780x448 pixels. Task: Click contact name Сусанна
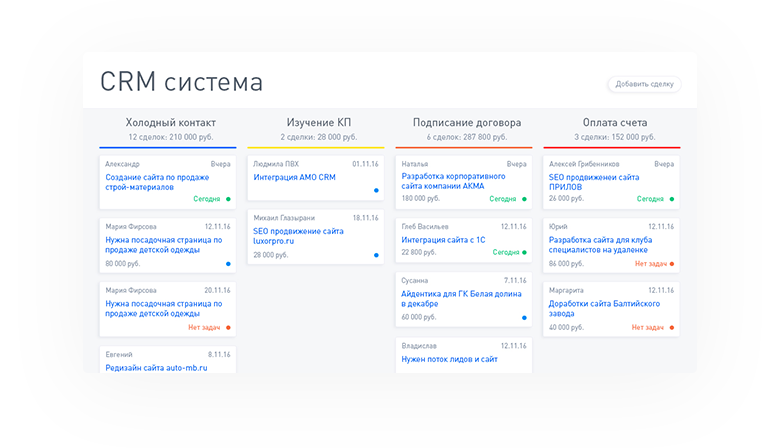414,280
